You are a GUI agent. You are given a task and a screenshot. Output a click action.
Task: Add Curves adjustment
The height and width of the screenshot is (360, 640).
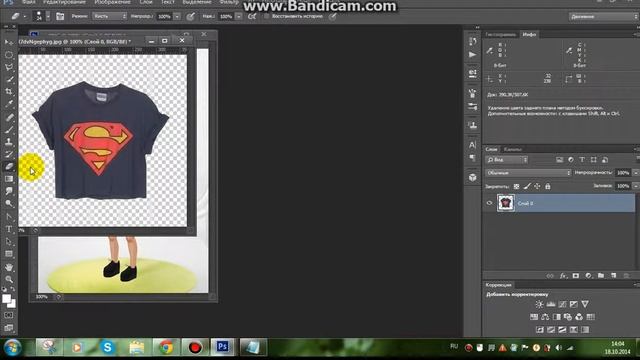pos(562,304)
